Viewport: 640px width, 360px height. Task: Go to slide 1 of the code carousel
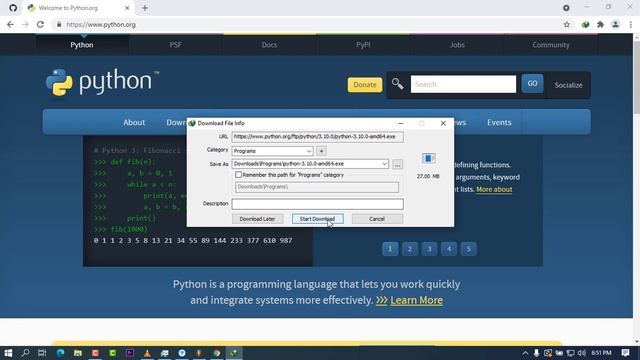(390, 249)
